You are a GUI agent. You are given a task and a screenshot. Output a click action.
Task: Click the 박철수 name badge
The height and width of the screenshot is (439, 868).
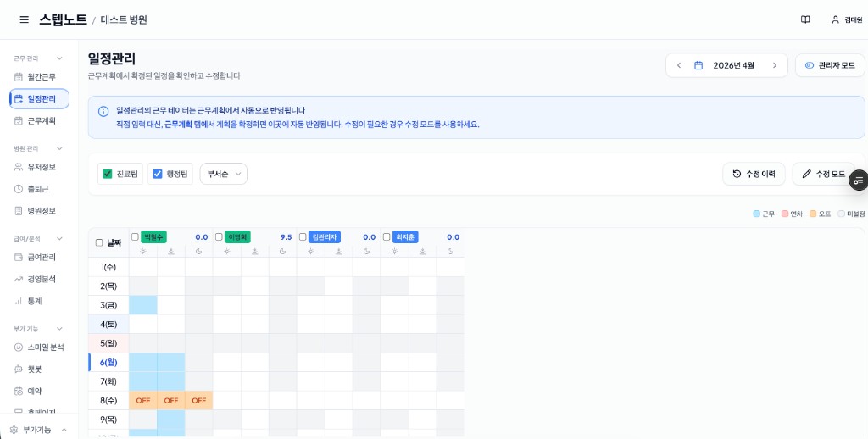(154, 237)
